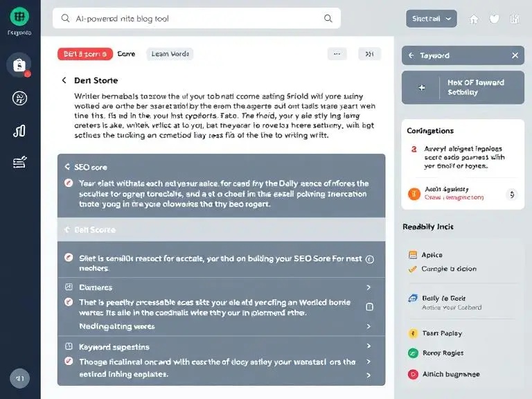Click the green grid logo icon
The width and height of the screenshot is (532, 399).
click(19, 17)
